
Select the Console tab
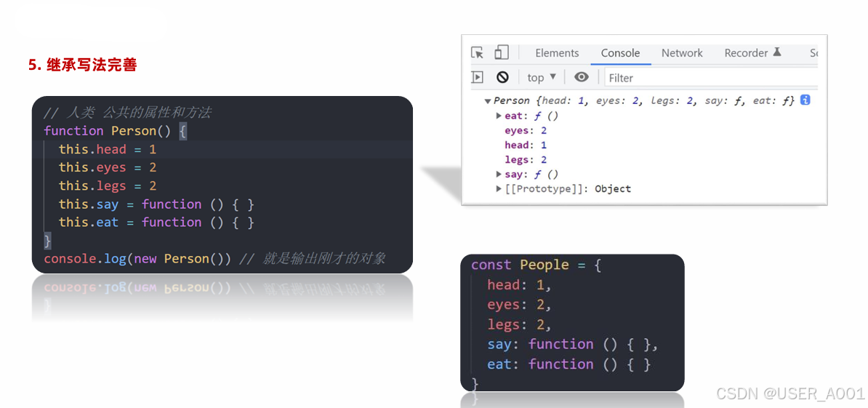point(620,53)
